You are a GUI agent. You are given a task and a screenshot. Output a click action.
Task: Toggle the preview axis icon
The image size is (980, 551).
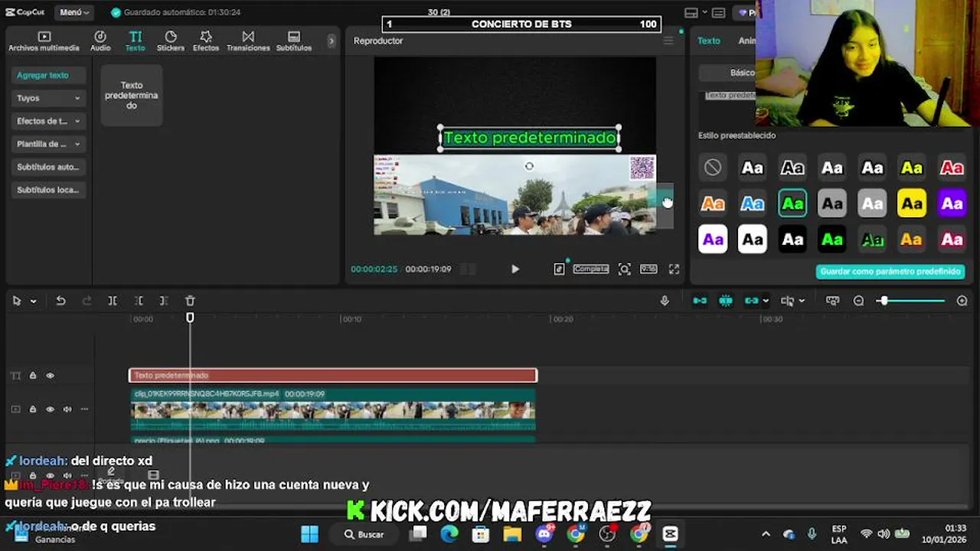tap(787, 301)
